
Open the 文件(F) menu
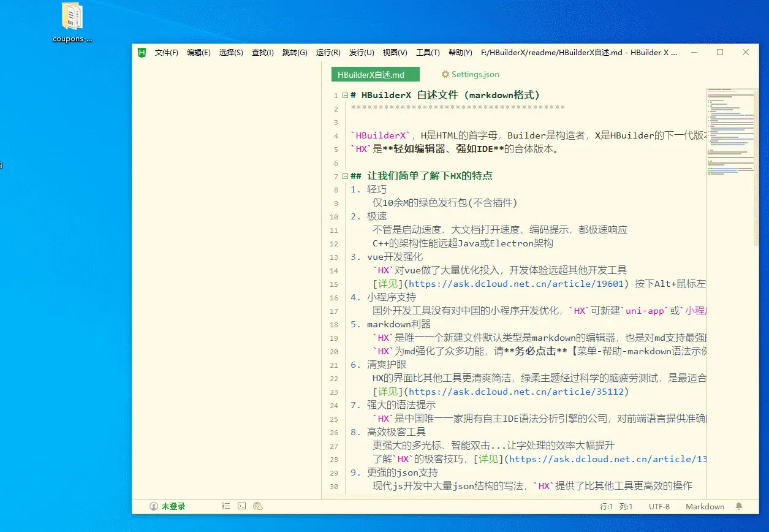click(x=165, y=53)
